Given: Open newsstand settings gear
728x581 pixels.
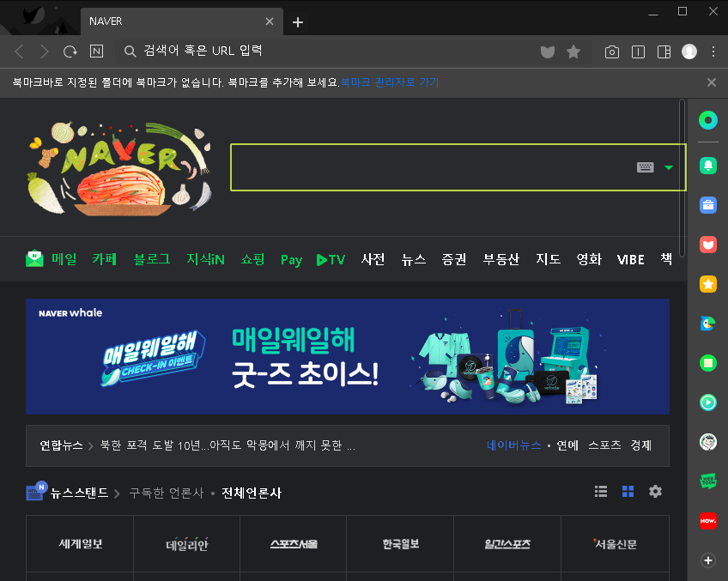Looking at the screenshot, I should (655, 492).
